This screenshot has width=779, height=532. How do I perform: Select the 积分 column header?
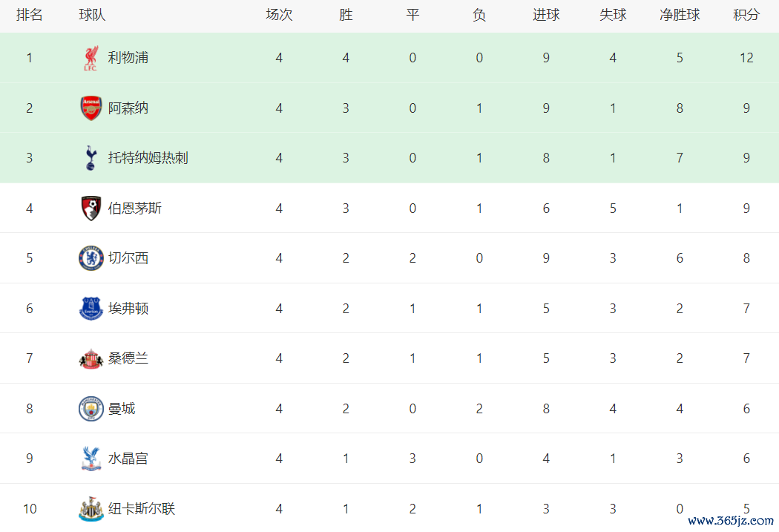tap(746, 15)
